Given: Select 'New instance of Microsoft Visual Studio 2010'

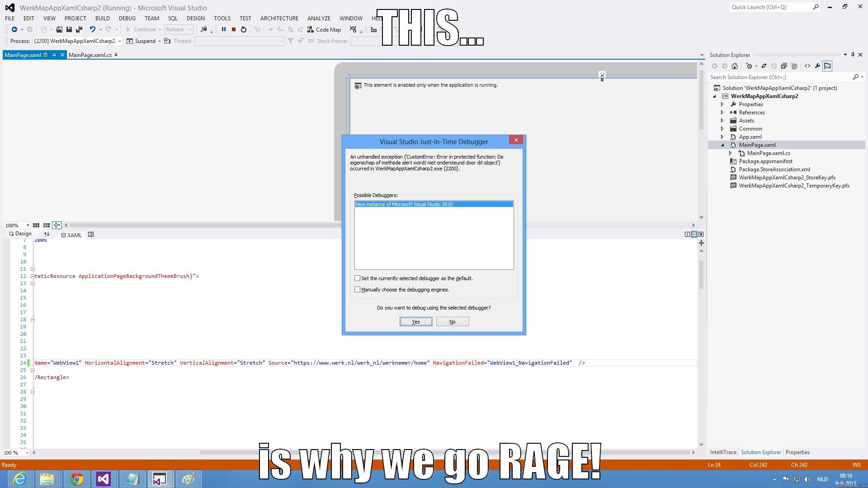Looking at the screenshot, I should click(x=434, y=204).
